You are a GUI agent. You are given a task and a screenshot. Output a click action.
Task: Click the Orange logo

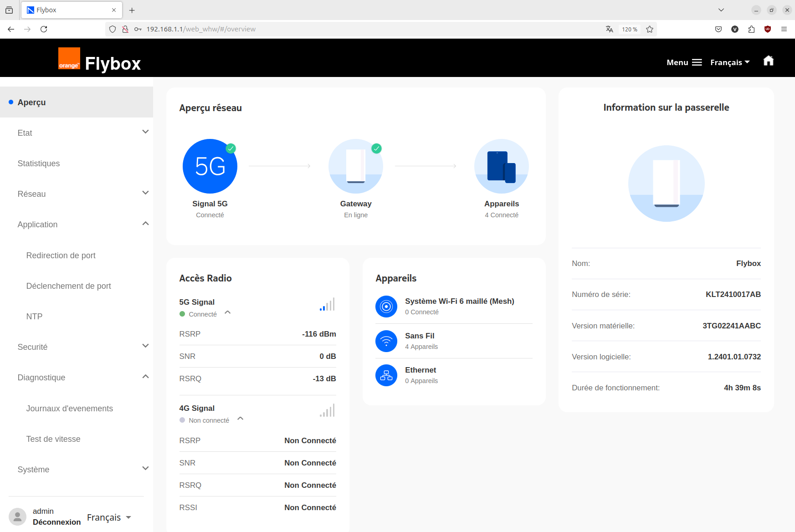(x=69, y=58)
